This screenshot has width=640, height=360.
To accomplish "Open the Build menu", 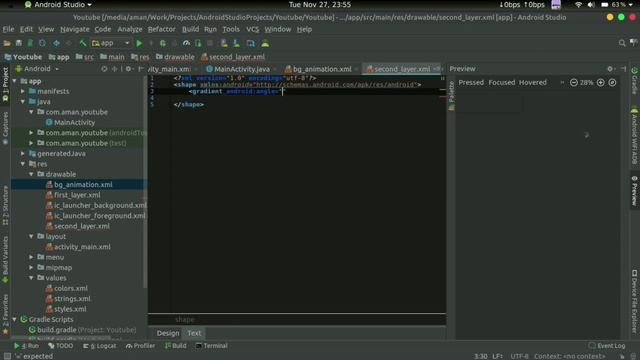I will (190, 29).
